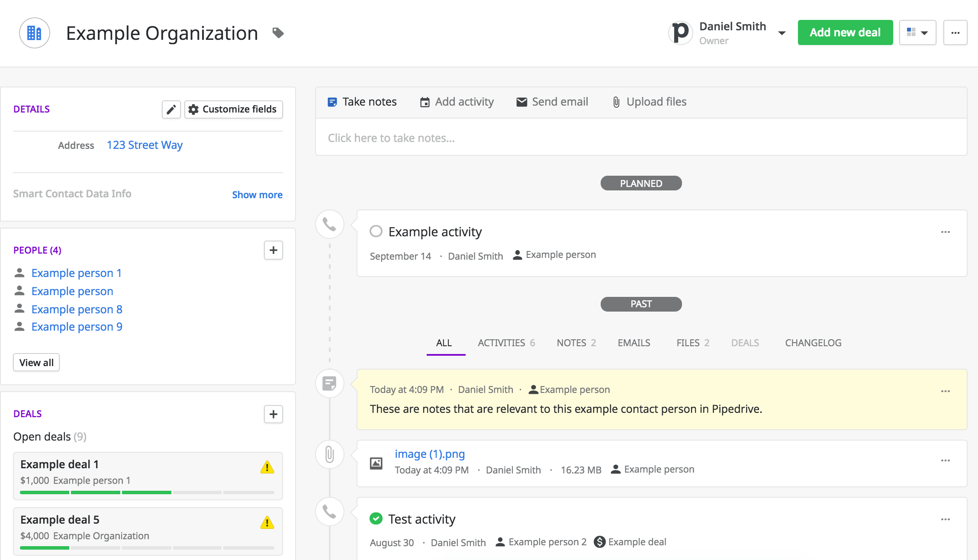This screenshot has height=560, width=978.
Task: Click the Take notes icon
Action: [332, 102]
